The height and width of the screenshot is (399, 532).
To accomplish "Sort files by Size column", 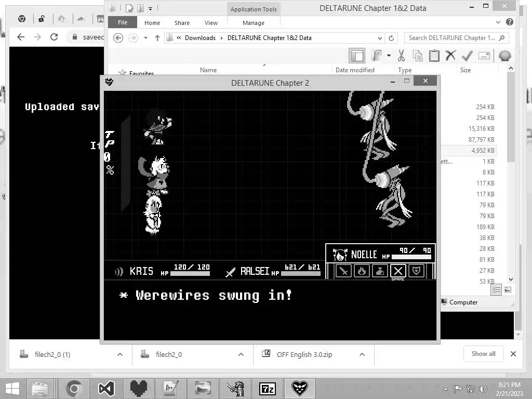I will [465, 70].
